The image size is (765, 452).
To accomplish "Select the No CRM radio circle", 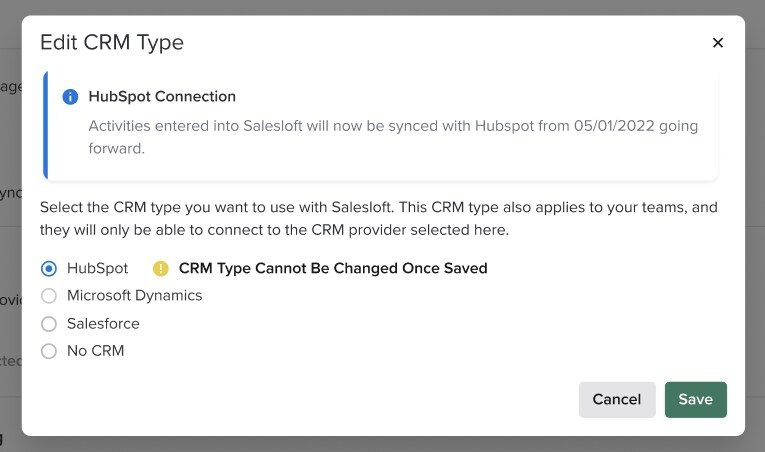I will tap(49, 351).
